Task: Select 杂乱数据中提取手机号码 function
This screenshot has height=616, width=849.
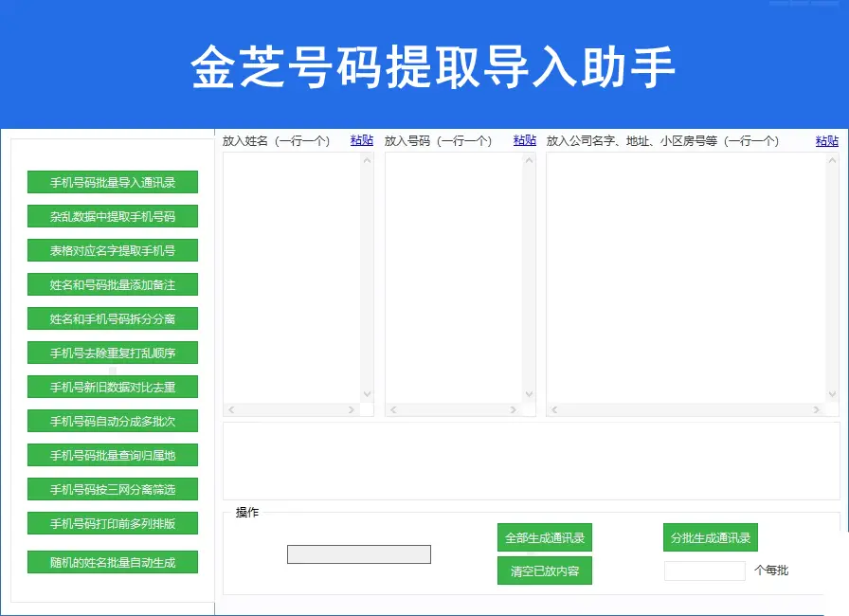Action: tap(113, 216)
